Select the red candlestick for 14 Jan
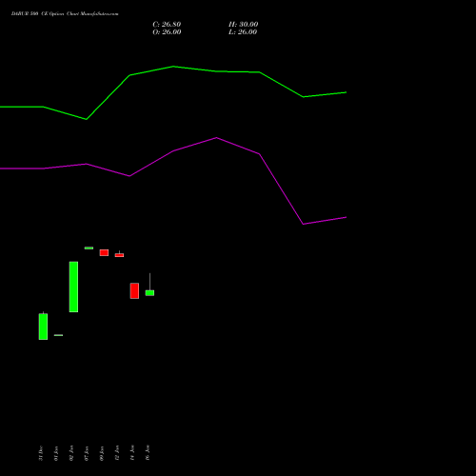 (x=134, y=290)
